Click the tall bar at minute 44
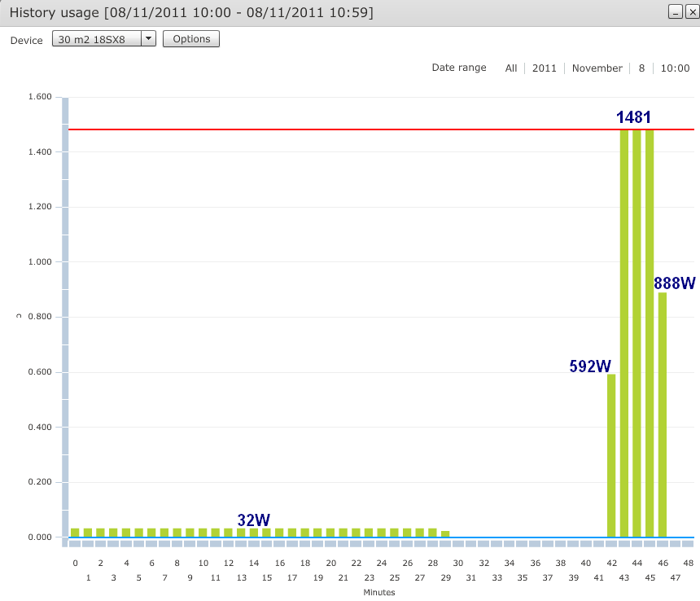Screen dimensions: 700x601 (637, 334)
